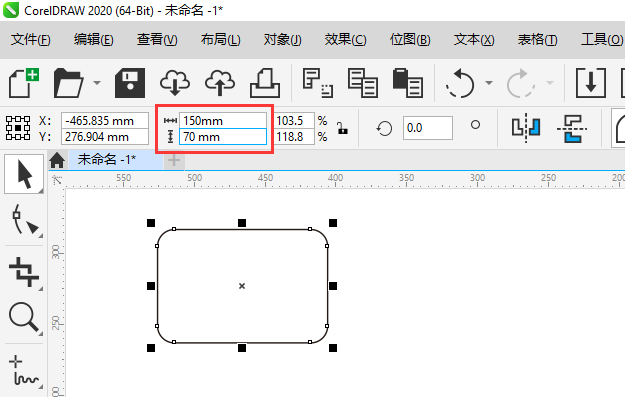Click the ruler origin corner icon
The width and height of the screenshot is (625, 397).
[57, 180]
